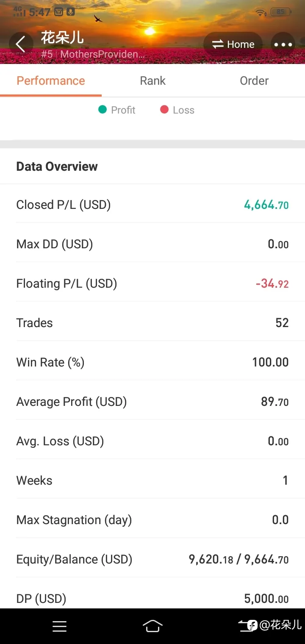Select the Performance tab
This screenshot has width=305, height=644.
[x=51, y=80]
